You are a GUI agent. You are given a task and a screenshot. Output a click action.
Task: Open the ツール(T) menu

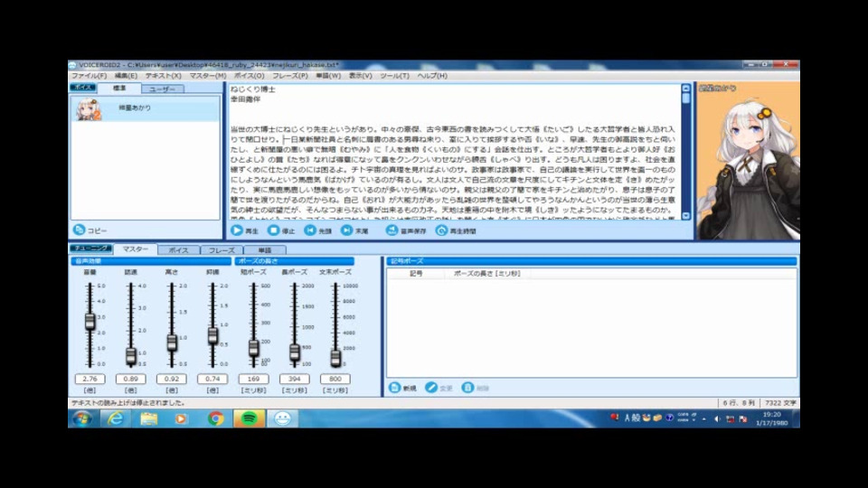point(394,76)
